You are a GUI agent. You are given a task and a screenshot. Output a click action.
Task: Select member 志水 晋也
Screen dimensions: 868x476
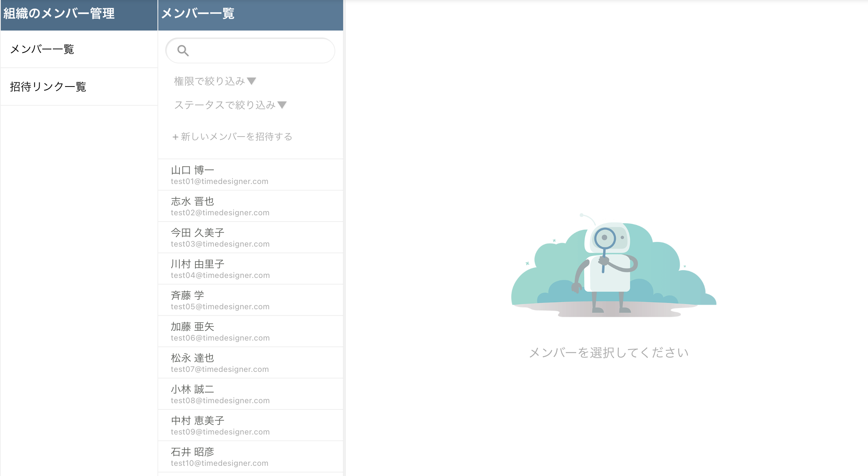pos(251,206)
